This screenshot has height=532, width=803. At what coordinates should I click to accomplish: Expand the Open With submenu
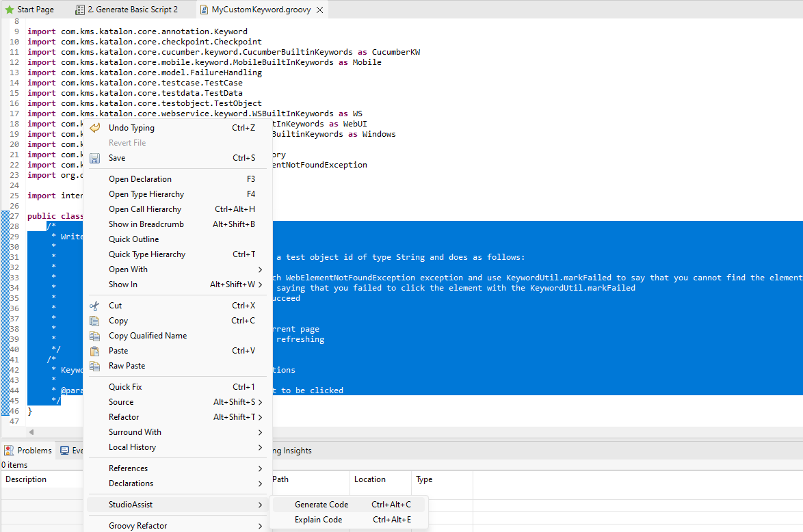click(260, 269)
